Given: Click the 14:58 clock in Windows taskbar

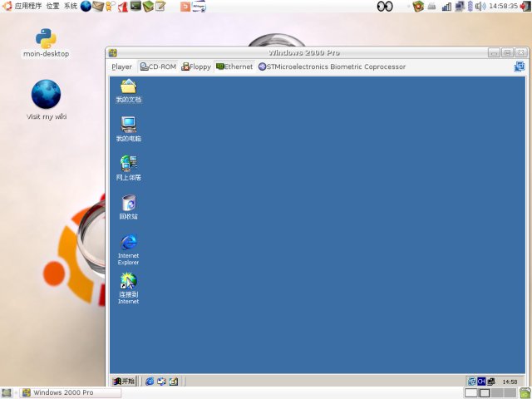Looking at the screenshot, I should [510, 382].
